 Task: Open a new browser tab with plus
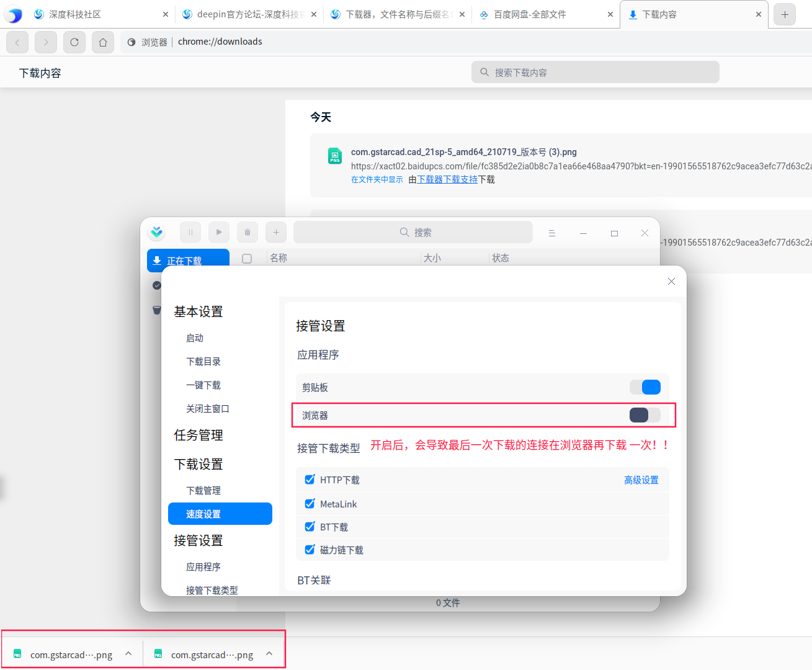pos(785,14)
